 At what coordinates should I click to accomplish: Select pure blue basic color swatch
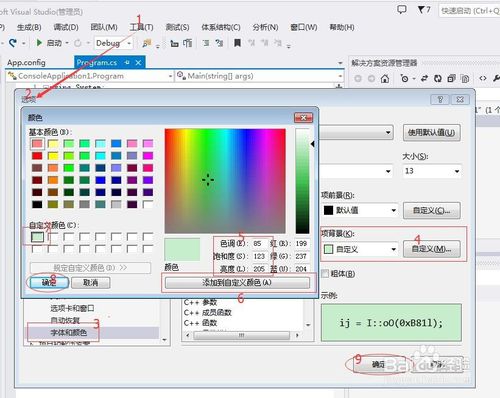tap(100, 180)
